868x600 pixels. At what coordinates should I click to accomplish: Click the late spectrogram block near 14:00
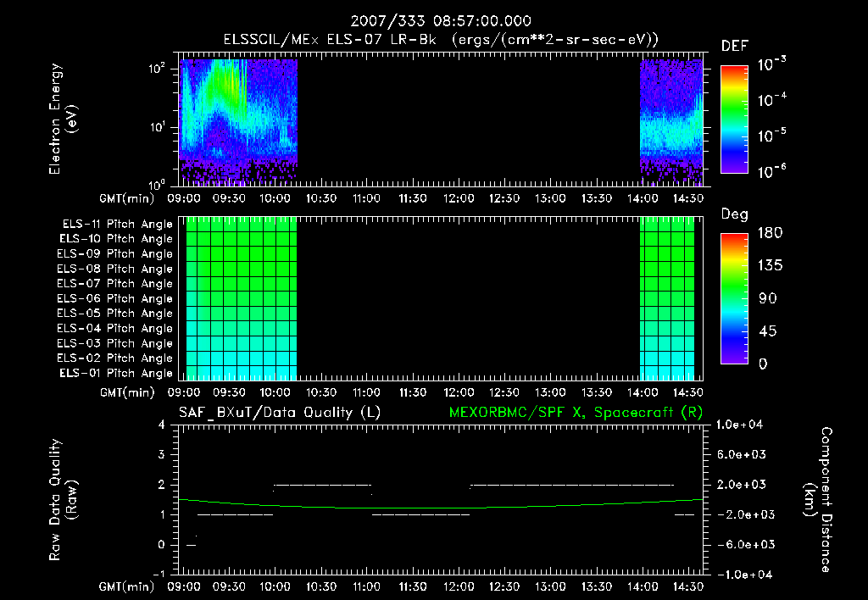pos(671,122)
